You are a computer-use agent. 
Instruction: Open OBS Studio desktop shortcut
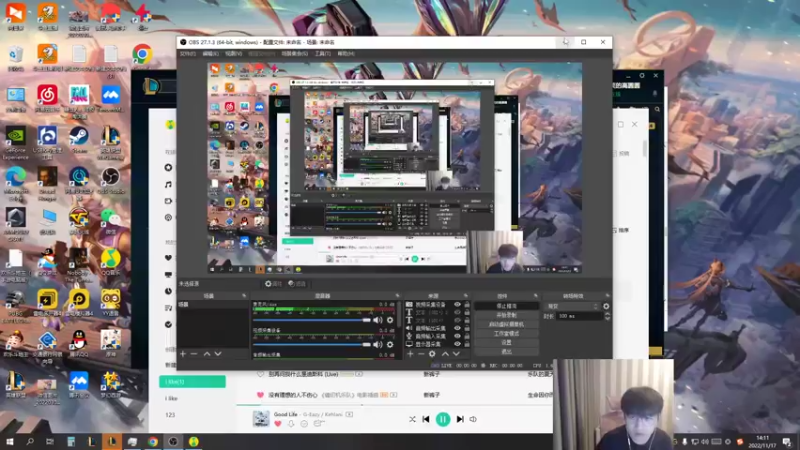coord(111,180)
